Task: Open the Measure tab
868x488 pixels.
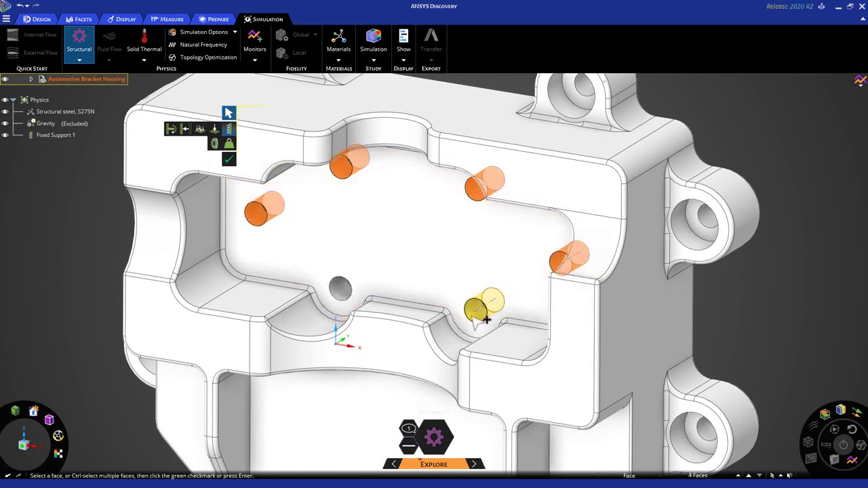Action: [x=167, y=19]
